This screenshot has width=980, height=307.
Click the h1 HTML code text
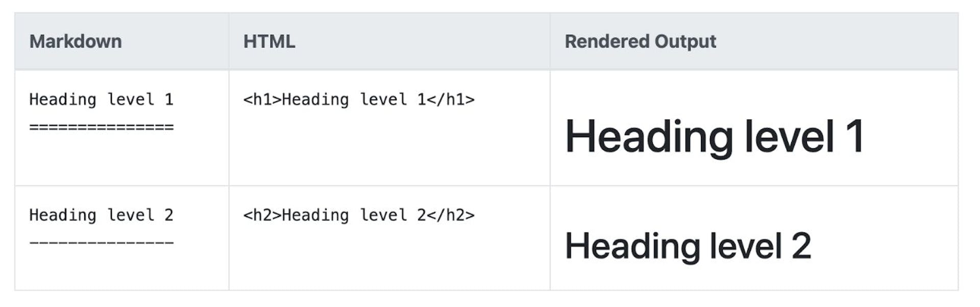[x=359, y=99]
